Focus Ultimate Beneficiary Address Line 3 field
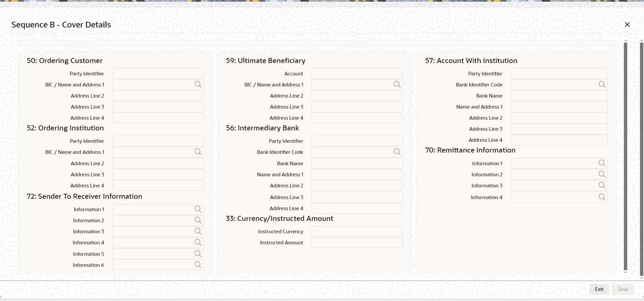Image resolution: width=644 pixels, height=301 pixels. pos(357,107)
